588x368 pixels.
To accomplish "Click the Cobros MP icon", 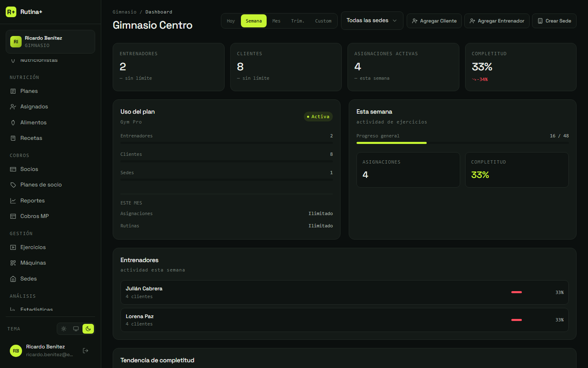I will 13,216.
